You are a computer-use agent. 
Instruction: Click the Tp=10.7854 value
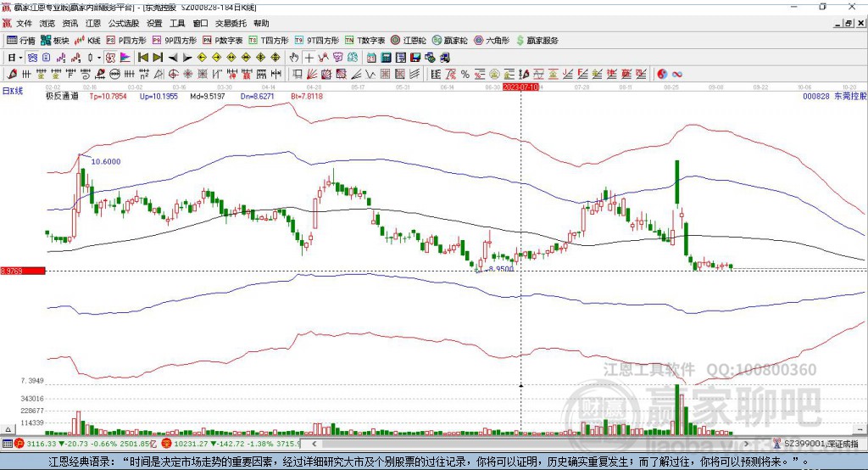pos(108,96)
